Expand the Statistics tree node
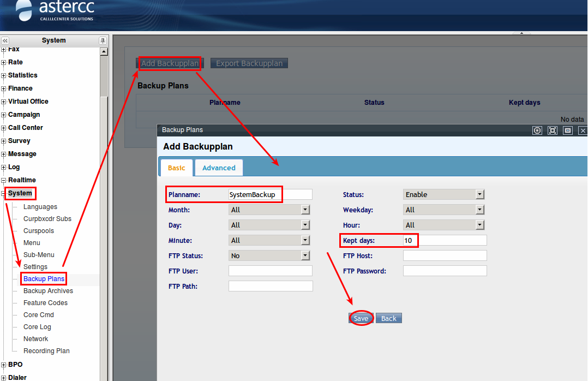Image resolution: width=588 pixels, height=381 pixels. 4,75
